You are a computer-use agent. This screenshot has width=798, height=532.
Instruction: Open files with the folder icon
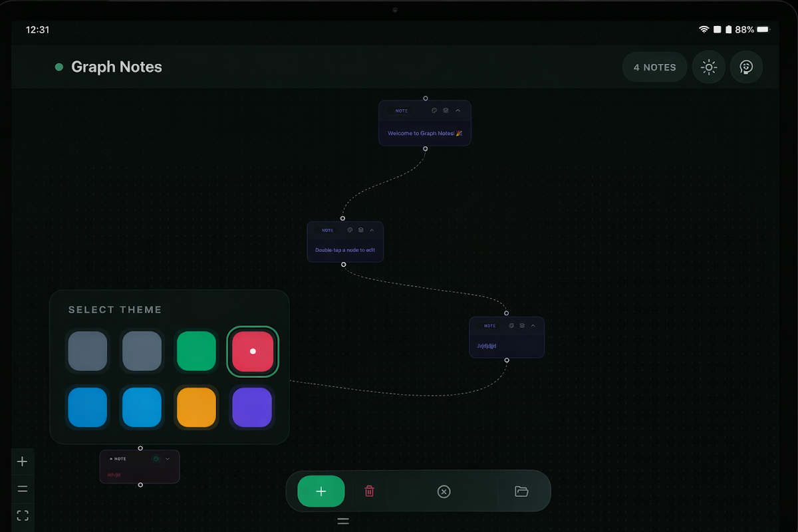tap(521, 491)
